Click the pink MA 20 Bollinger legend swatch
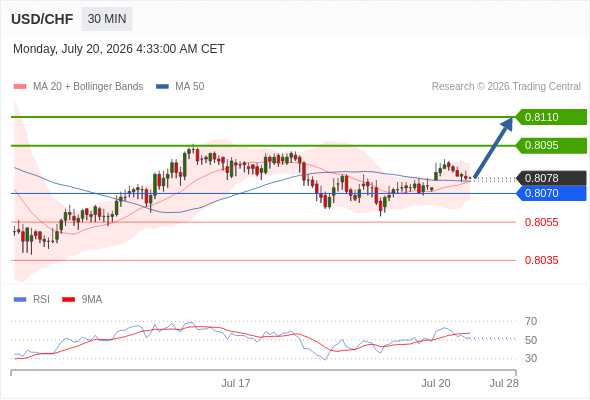The image size is (590, 400). (x=20, y=87)
